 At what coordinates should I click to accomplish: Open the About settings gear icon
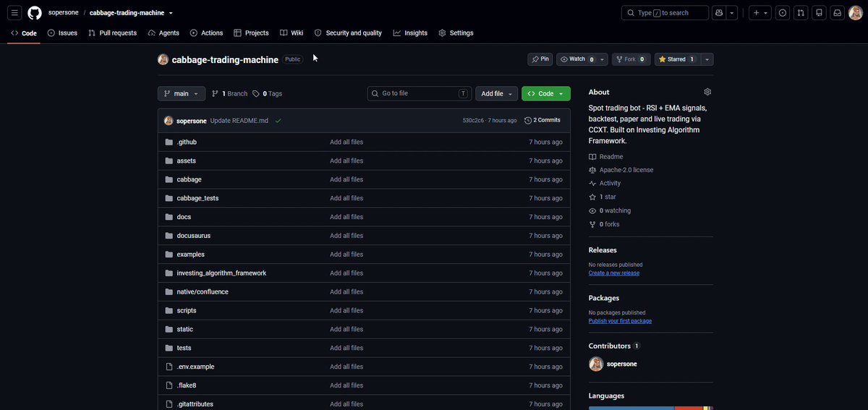pyautogui.click(x=707, y=92)
